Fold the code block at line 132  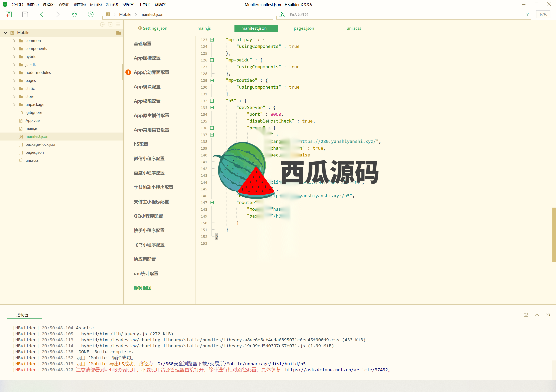pos(212,101)
